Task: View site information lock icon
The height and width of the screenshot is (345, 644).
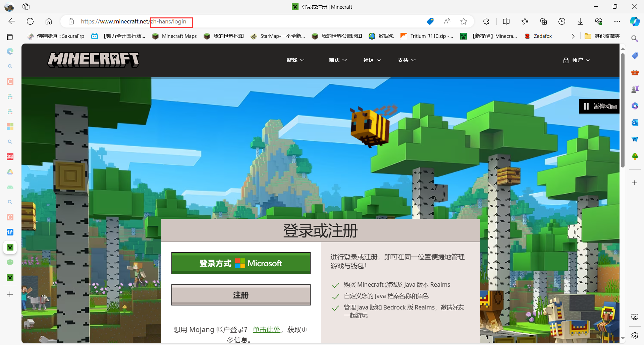Action: pyautogui.click(x=71, y=21)
